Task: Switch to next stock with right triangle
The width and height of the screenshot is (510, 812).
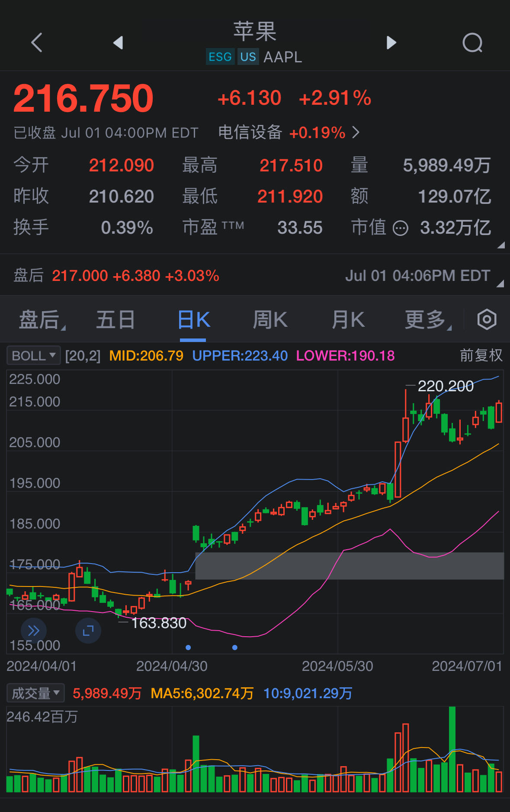Action: pos(391,42)
